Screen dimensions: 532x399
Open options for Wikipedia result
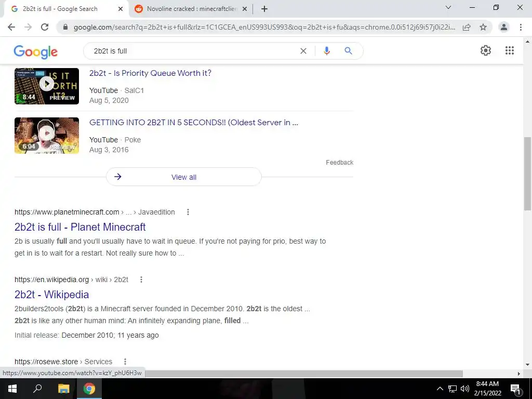[141, 280]
